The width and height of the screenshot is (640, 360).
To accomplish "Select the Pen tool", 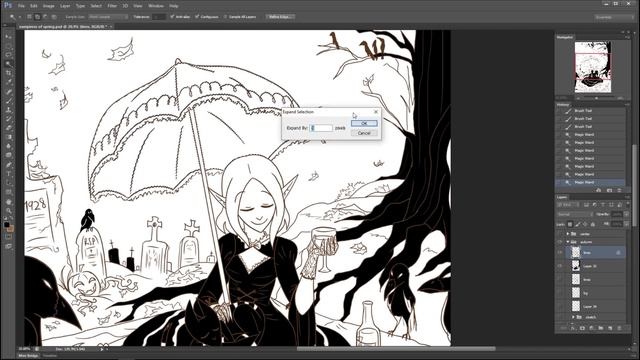I will point(8,164).
